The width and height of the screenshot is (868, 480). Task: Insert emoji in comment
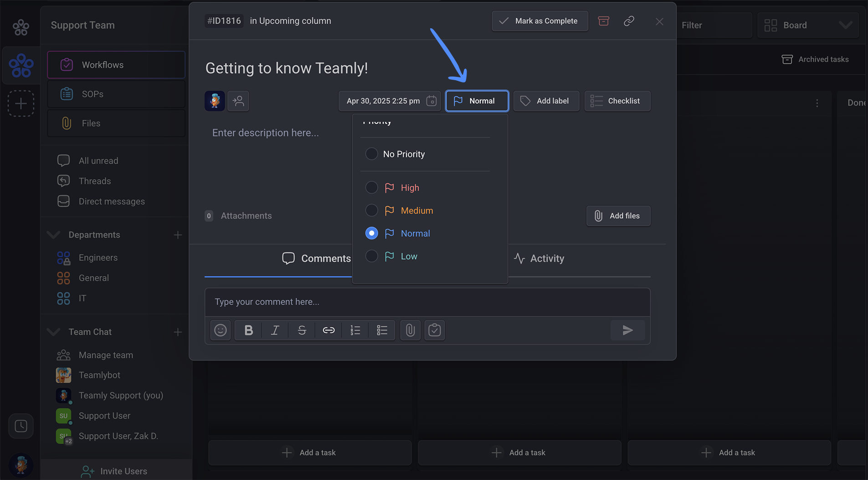click(x=221, y=330)
